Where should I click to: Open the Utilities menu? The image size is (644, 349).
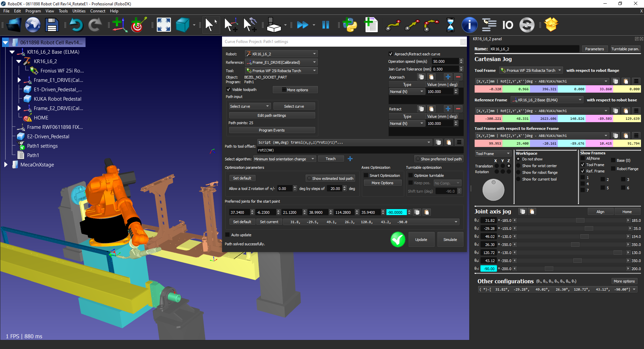click(x=79, y=11)
